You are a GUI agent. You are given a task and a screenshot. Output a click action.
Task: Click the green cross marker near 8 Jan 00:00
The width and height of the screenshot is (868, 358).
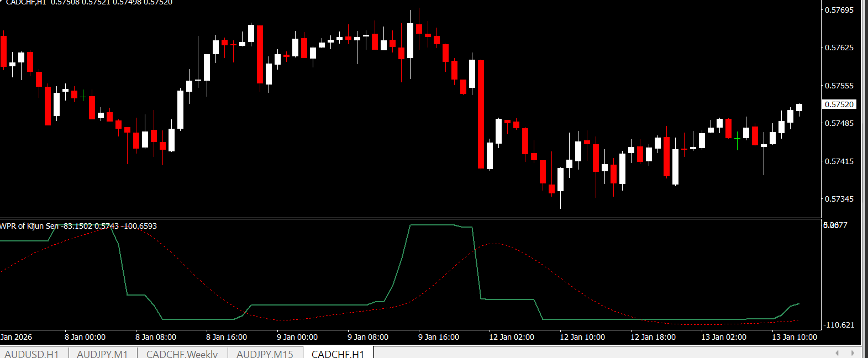pos(83,97)
